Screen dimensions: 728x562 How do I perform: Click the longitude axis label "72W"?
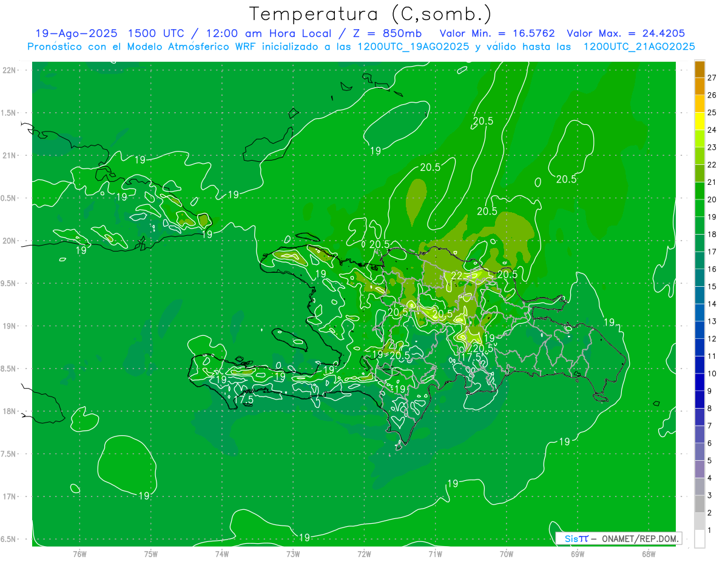[x=364, y=554]
